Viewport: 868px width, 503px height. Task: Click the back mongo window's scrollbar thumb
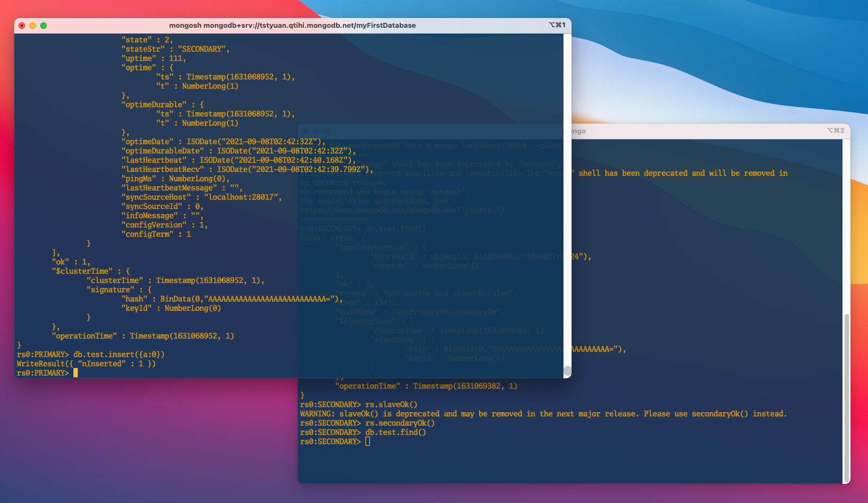(x=846, y=397)
